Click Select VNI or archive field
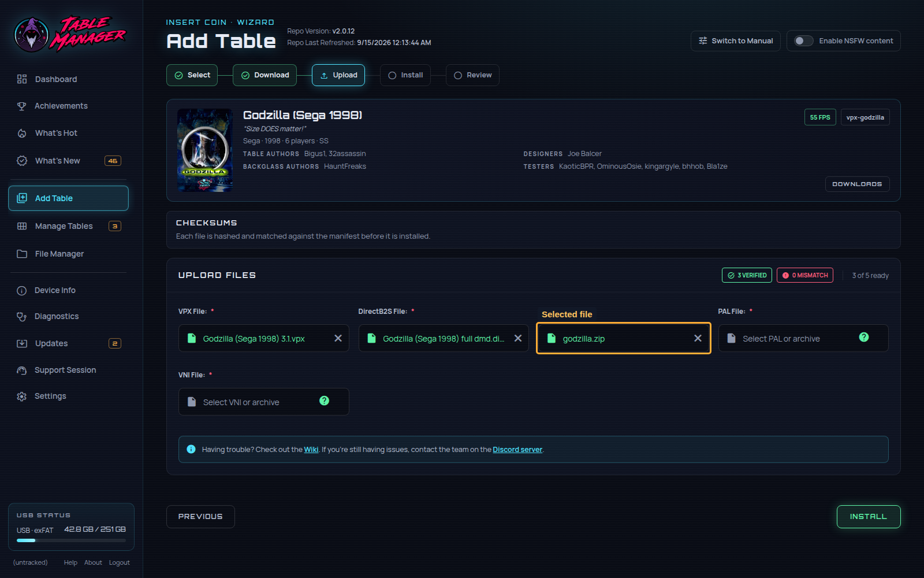The image size is (924, 578). point(263,402)
